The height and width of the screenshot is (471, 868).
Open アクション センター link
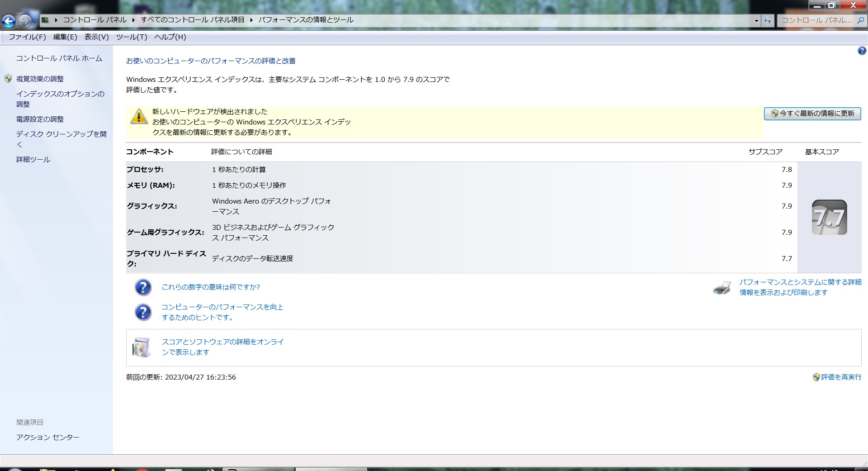pyautogui.click(x=48, y=437)
